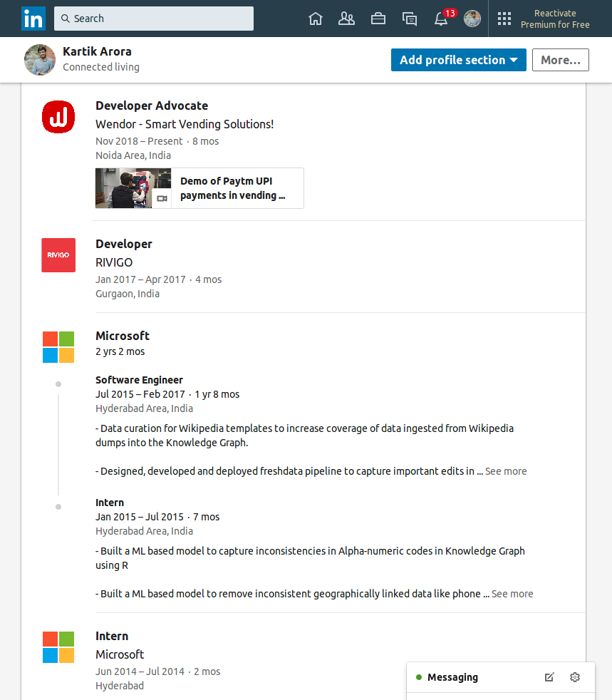
Task: Click the RIVIGO company name text
Action: (x=114, y=262)
